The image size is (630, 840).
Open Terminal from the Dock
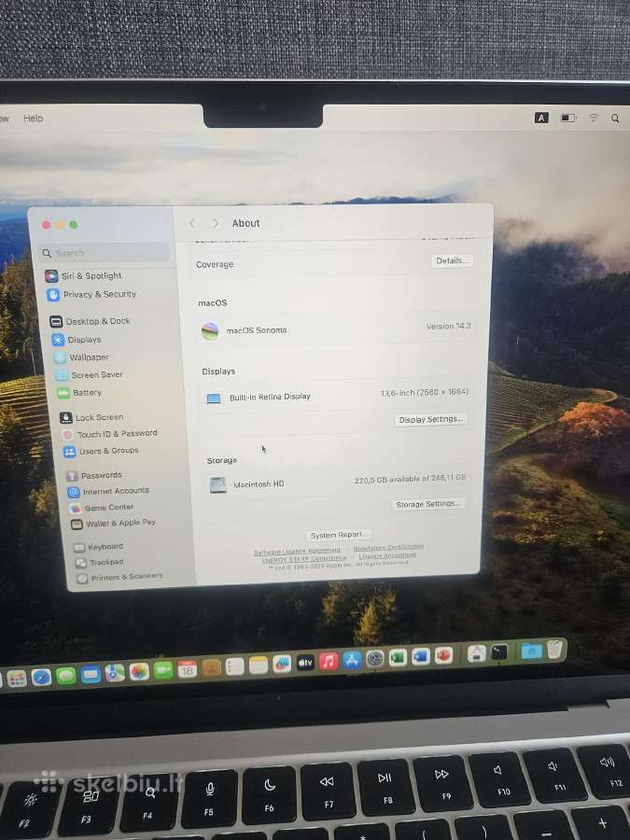click(499, 652)
